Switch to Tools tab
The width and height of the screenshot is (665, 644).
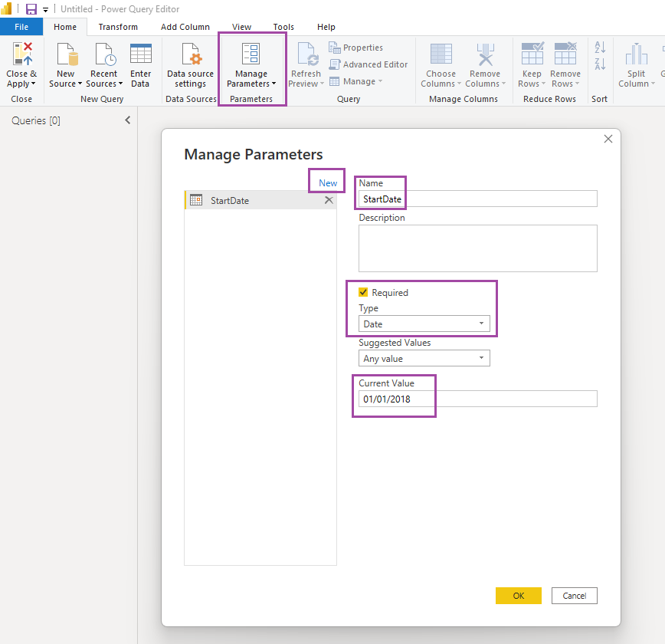(283, 27)
